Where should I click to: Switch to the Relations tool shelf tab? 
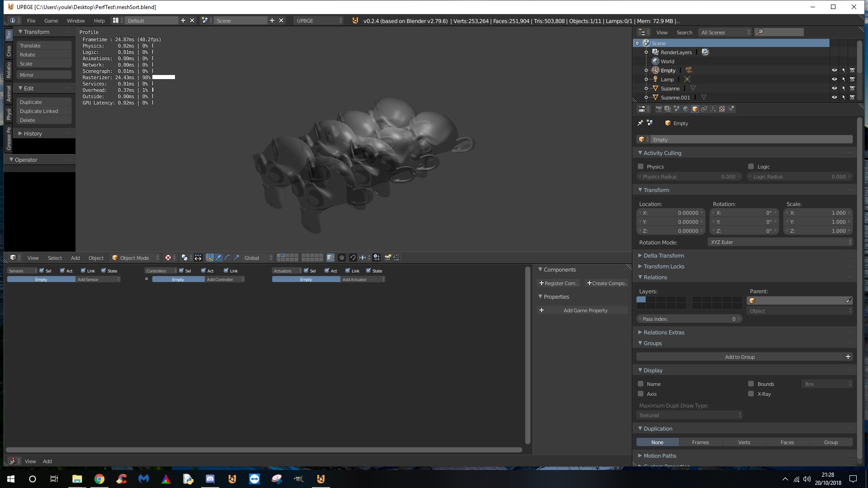tap(8, 70)
